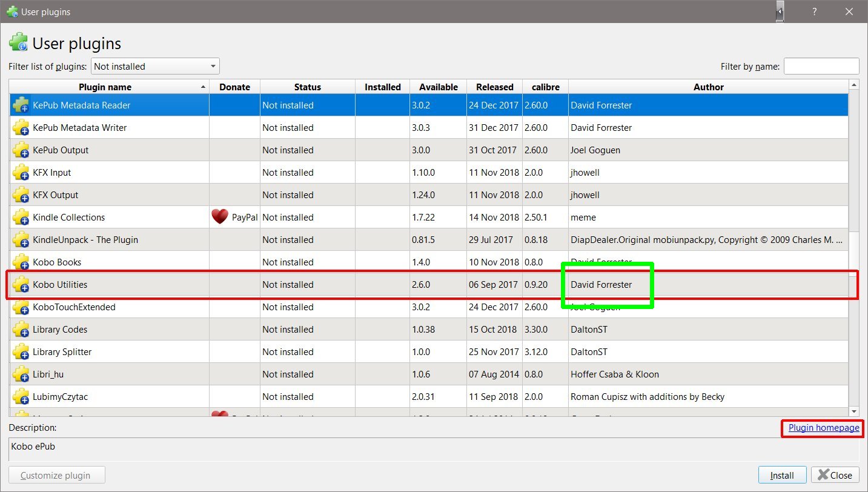Viewport: 868px width, 492px height.
Task: Sort by the Installed column header
Action: [383, 87]
